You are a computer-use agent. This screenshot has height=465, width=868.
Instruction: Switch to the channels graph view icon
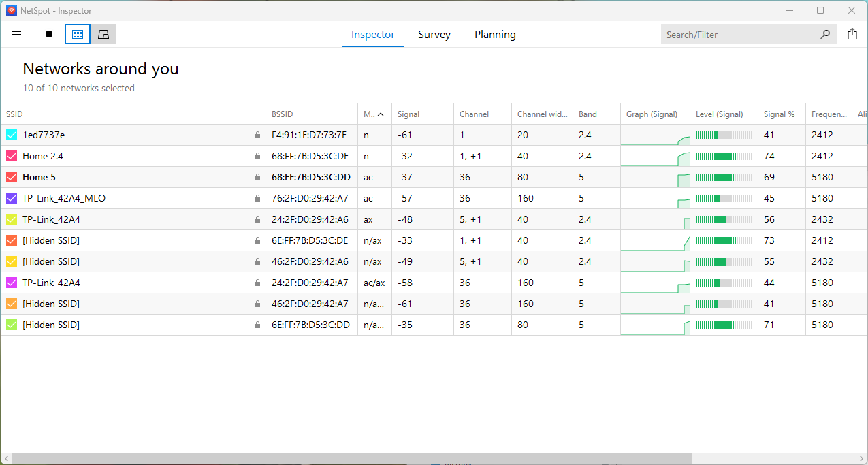pos(103,33)
